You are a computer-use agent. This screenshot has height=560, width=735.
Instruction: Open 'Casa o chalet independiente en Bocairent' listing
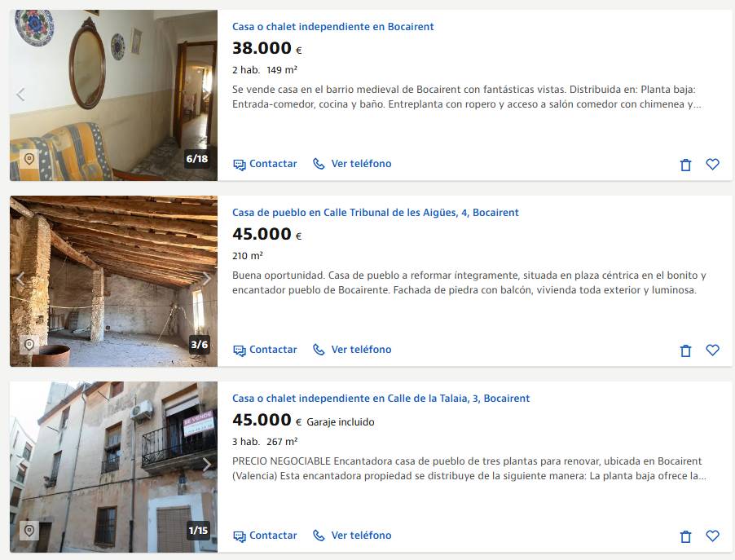coord(332,27)
